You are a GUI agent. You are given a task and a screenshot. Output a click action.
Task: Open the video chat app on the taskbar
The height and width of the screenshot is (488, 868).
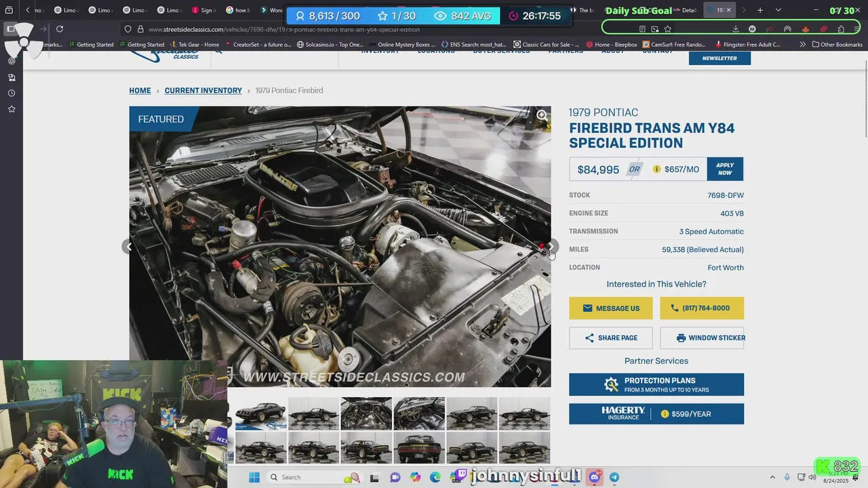click(395, 477)
